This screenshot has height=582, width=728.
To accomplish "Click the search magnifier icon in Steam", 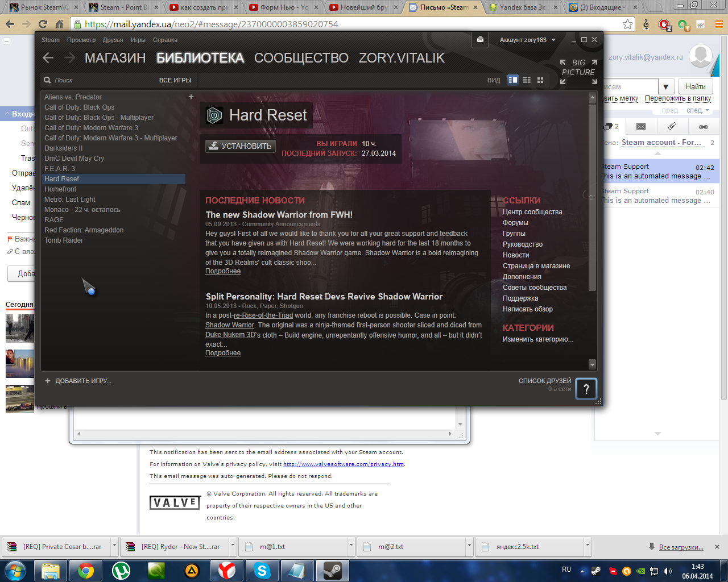I will pyautogui.click(x=47, y=80).
